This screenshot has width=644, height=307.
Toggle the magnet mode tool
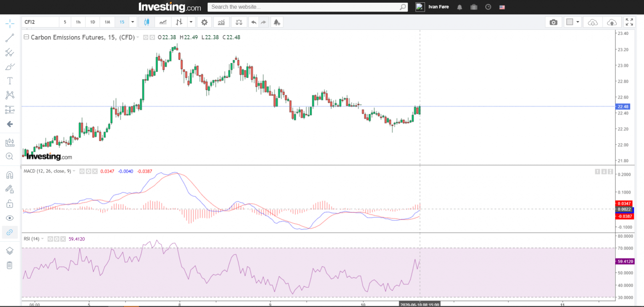(x=10, y=175)
